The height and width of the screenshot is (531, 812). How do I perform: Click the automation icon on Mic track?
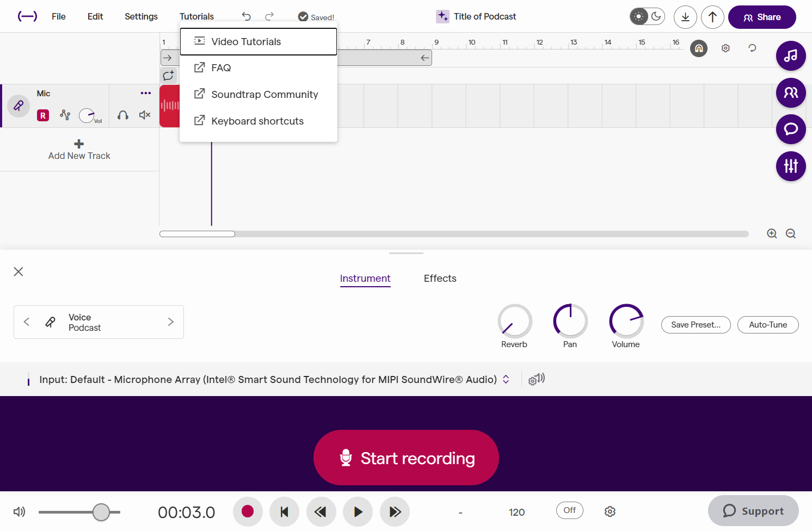pos(65,115)
